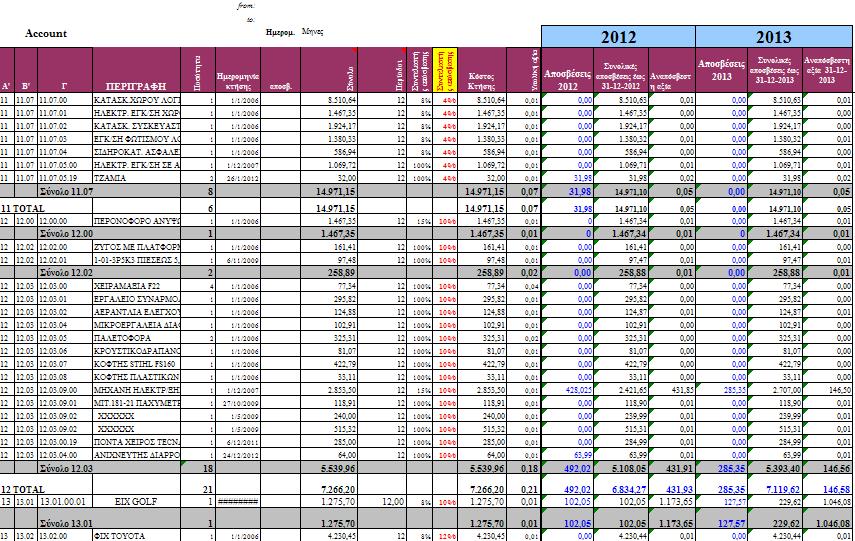855x541 pixels.
Task: Select the ΑΕΡΑΝΤΛΙΑ ΕΛΕΓΧΟΥ description cell
Action: 136,312
